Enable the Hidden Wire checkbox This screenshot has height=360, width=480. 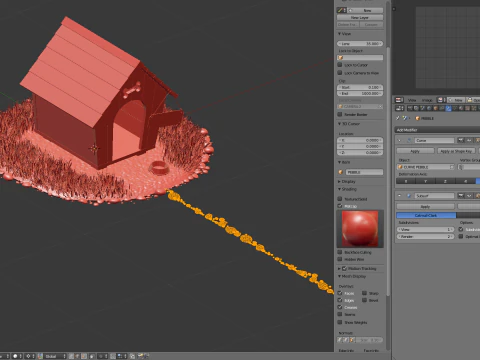point(340,259)
